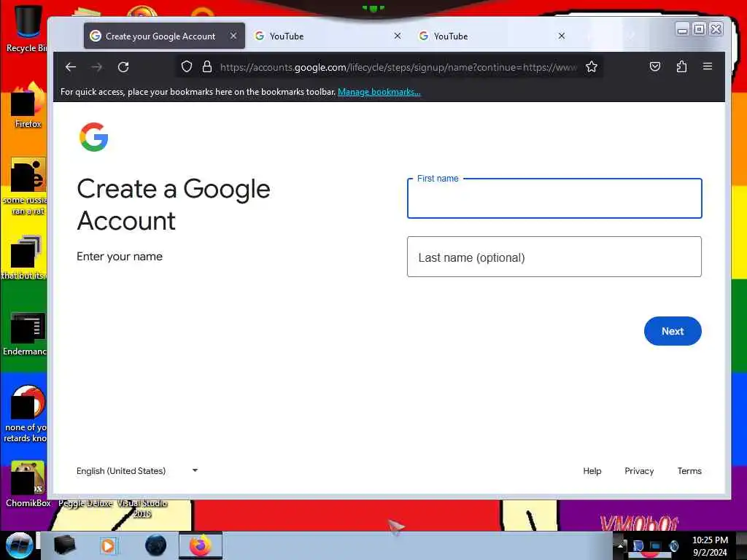The width and height of the screenshot is (747, 560).
Task: Go back using the browser back arrow
Action: [x=71, y=67]
